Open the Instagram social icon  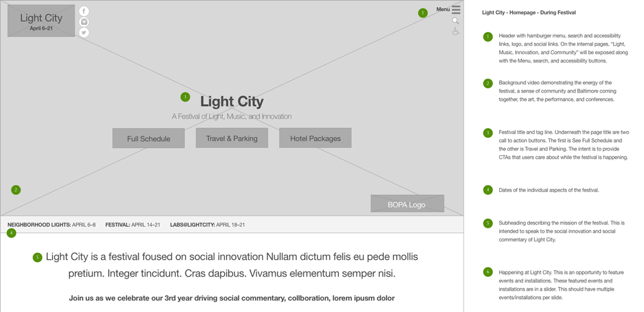(84, 22)
